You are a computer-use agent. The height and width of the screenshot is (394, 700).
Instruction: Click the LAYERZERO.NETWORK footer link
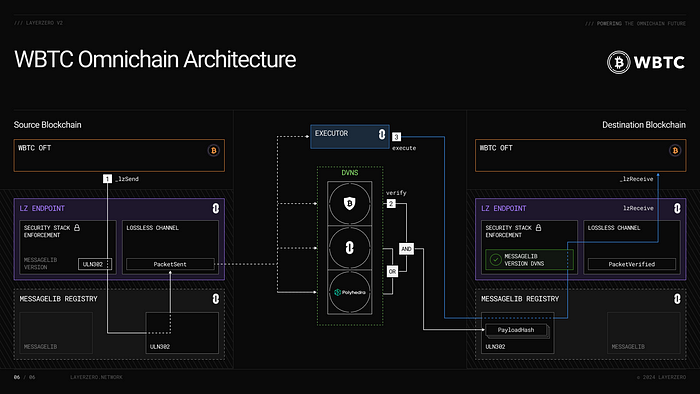coord(96,377)
